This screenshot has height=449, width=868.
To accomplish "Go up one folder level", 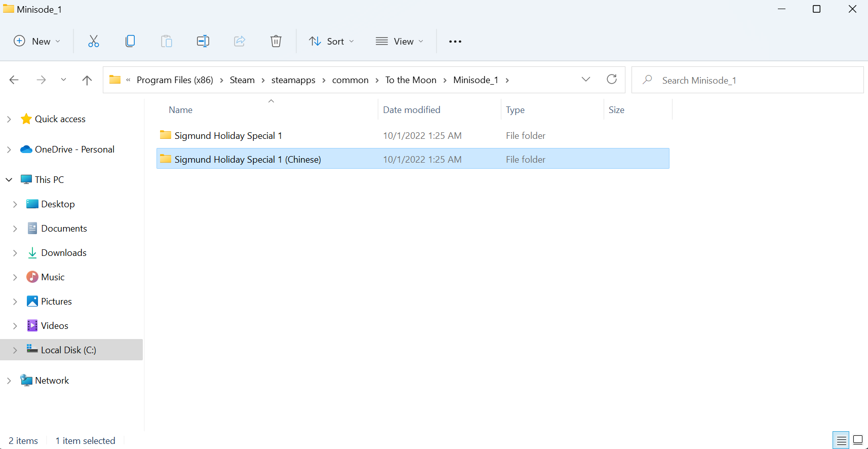I will pos(87,80).
